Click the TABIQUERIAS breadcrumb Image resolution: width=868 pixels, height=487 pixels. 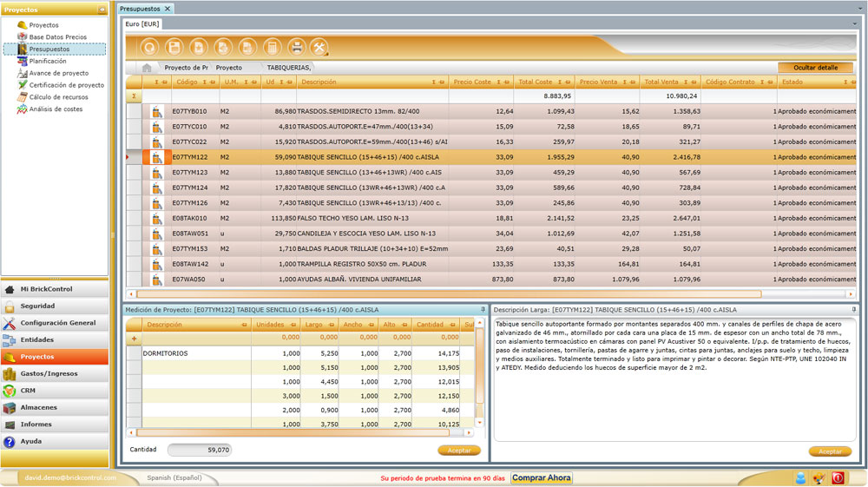point(289,68)
